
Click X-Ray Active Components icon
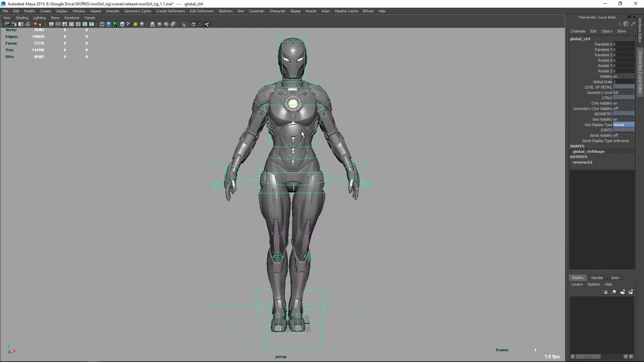200,24
